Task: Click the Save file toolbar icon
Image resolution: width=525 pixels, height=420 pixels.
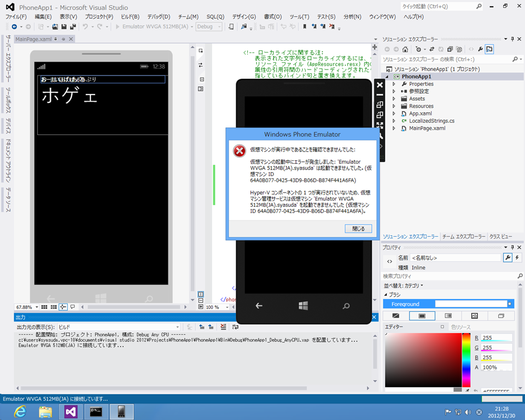Action: pos(64,26)
